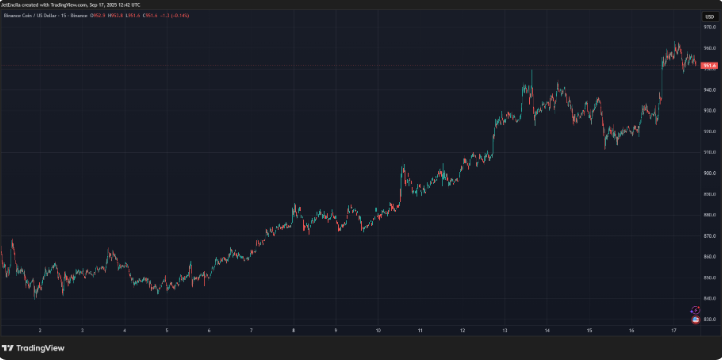Click the 930.0 price axis label
This screenshot has height=360, width=722.
[x=709, y=110]
